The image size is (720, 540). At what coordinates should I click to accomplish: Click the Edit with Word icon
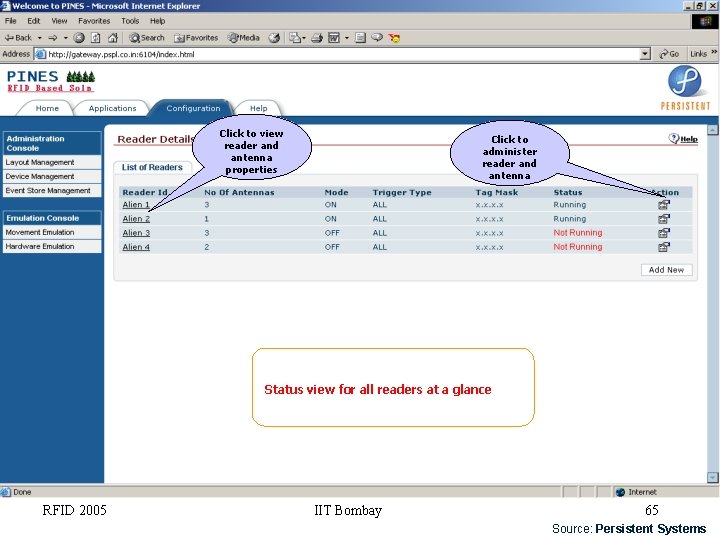(334, 38)
